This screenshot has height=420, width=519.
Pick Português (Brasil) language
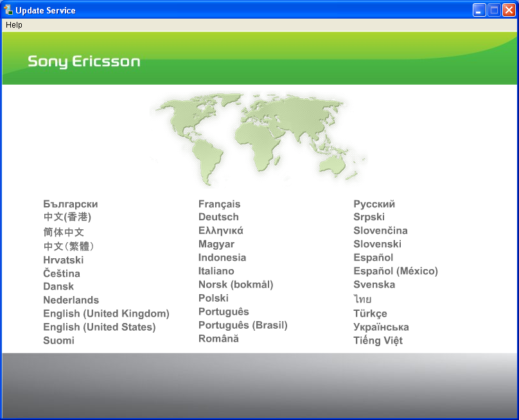pos(243,325)
